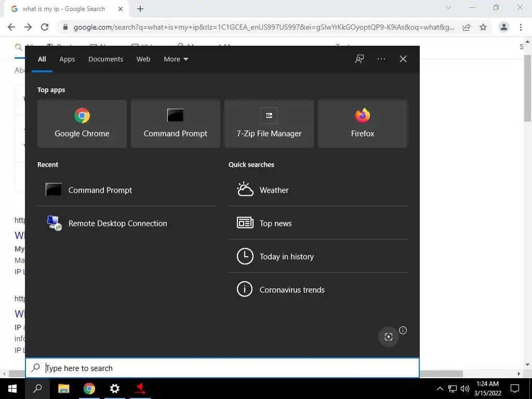Click the Chrome vertical scrollbar thumb
The height and width of the screenshot is (399, 532).
(x=527, y=87)
